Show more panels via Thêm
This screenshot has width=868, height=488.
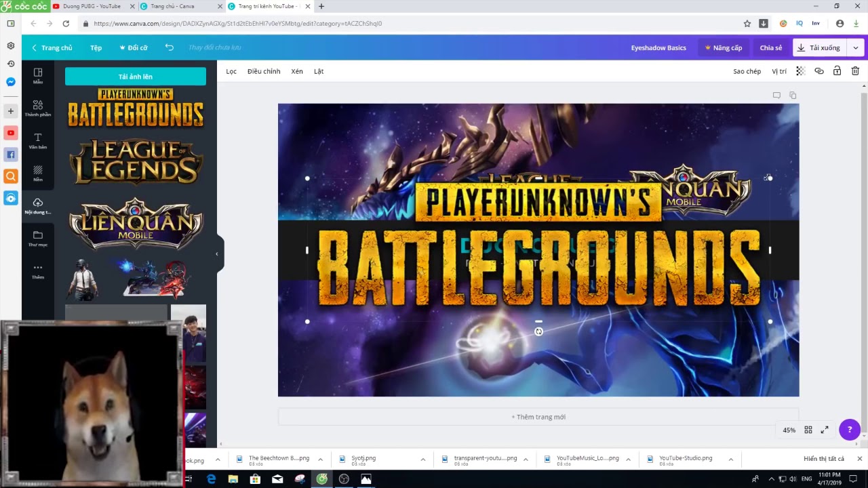click(x=38, y=270)
